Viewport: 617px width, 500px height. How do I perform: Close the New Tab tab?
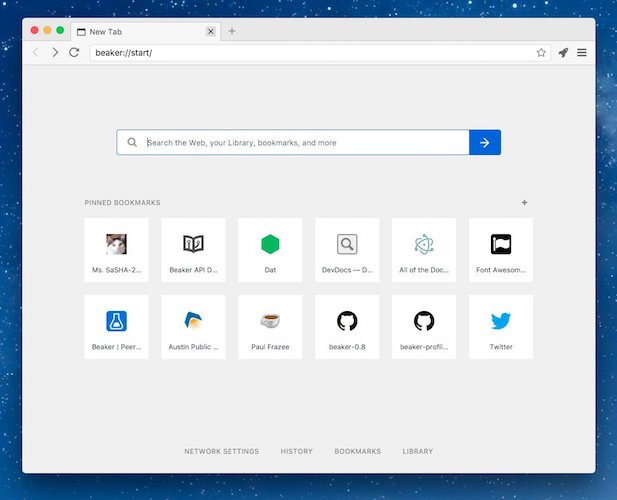click(211, 31)
